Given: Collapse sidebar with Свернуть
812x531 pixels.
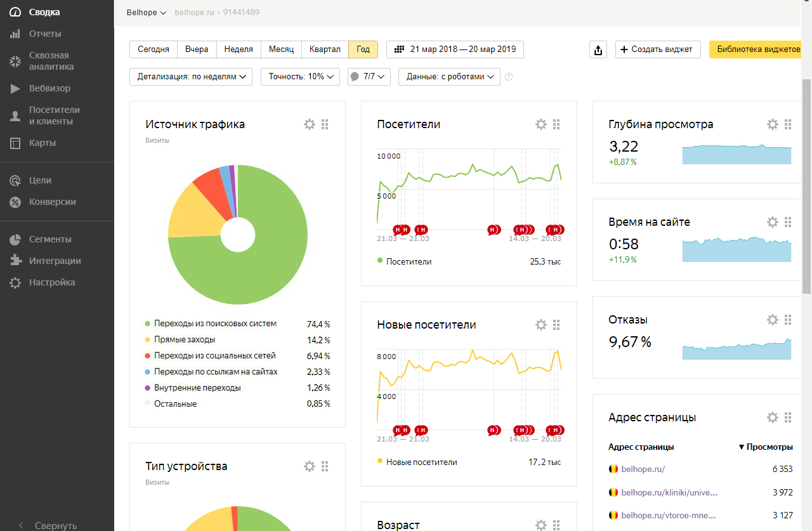Looking at the screenshot, I should pos(48,525).
